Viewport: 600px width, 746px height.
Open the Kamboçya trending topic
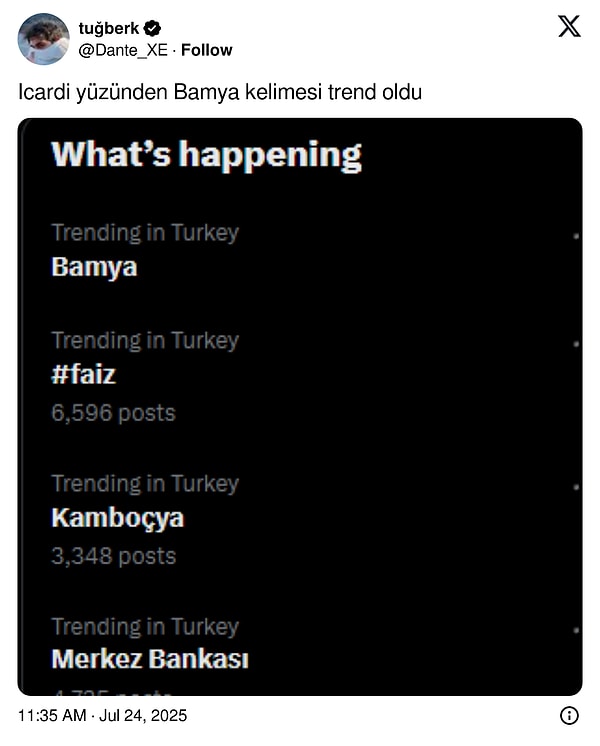(117, 518)
